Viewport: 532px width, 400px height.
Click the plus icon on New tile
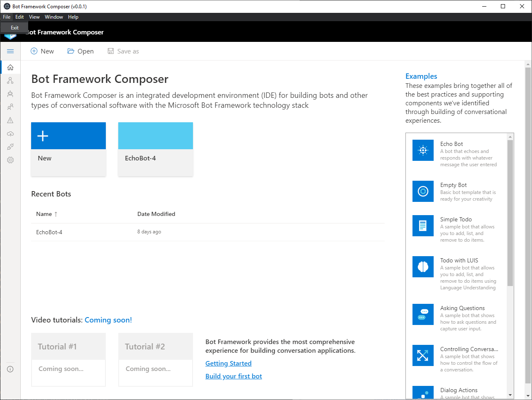click(x=43, y=136)
